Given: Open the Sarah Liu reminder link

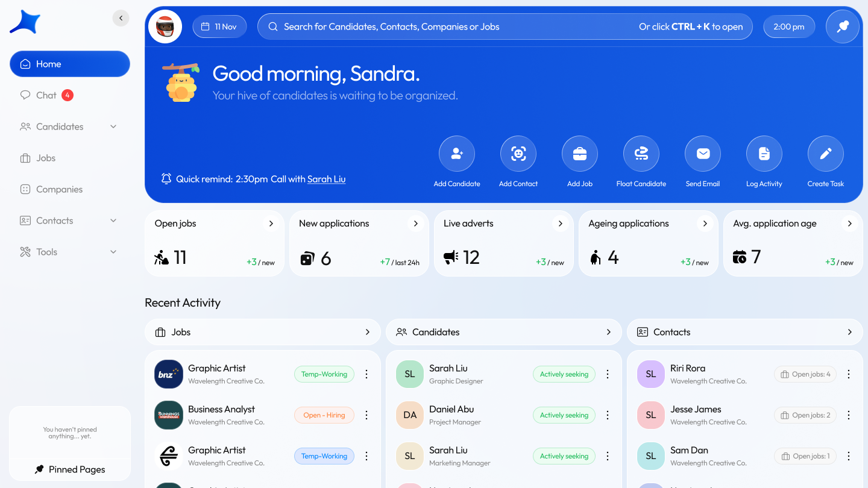Looking at the screenshot, I should pyautogui.click(x=326, y=179).
